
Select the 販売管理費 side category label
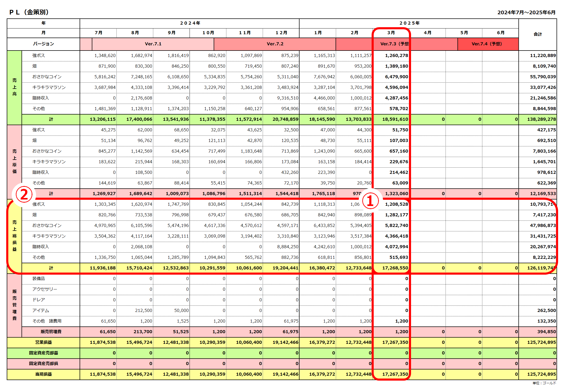pos(15,305)
